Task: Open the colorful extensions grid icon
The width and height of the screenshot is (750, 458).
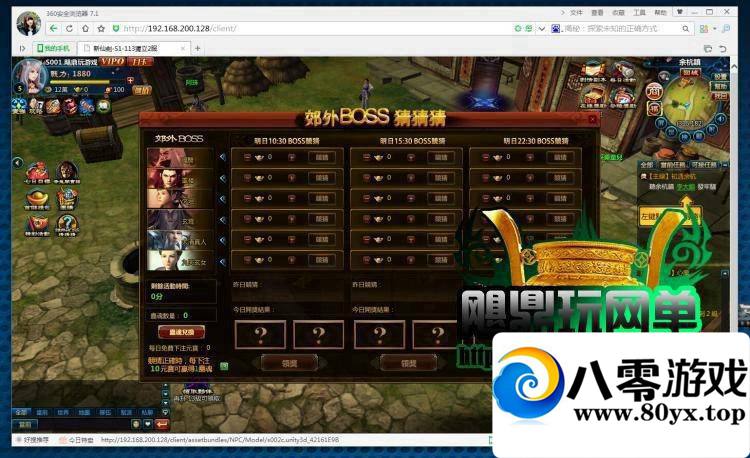Action: point(704,29)
